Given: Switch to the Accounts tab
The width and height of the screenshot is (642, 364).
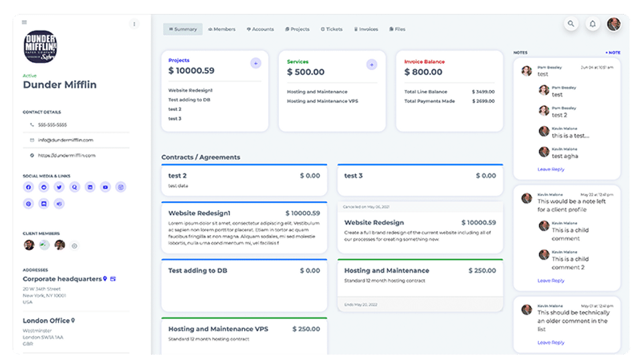Looking at the screenshot, I should coord(260,29).
